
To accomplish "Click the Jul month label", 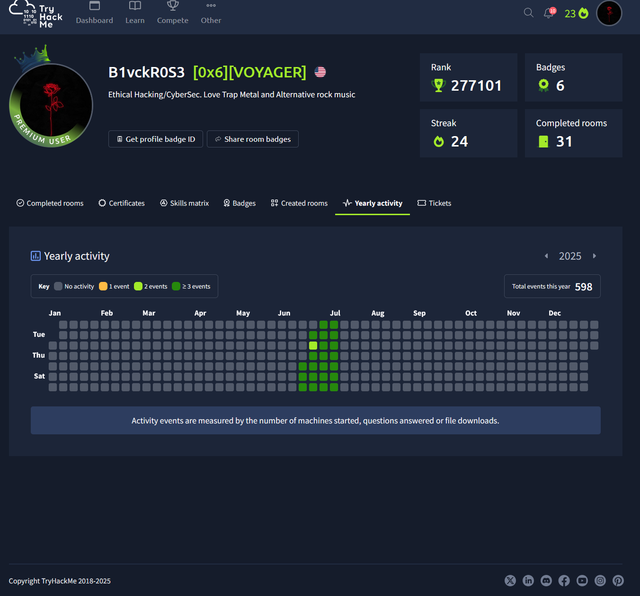I will pos(335,313).
